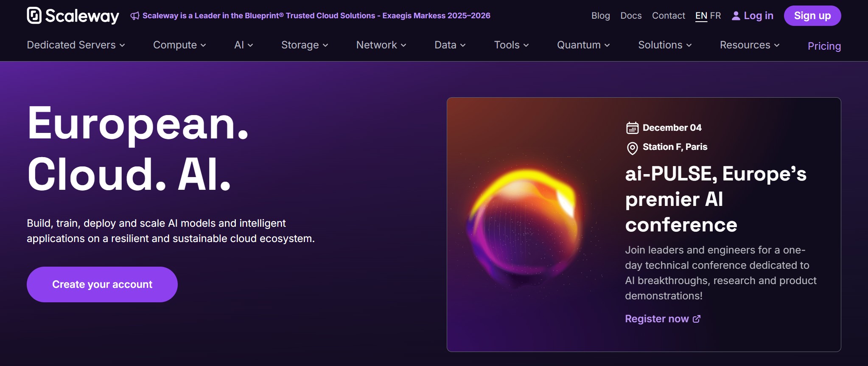Expand the Dedicated Servers dropdown menu

tap(76, 45)
